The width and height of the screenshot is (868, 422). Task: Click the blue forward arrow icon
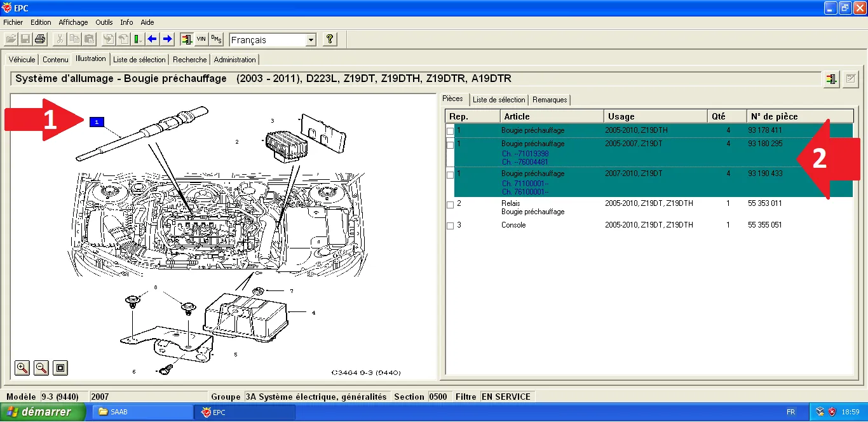pos(167,39)
